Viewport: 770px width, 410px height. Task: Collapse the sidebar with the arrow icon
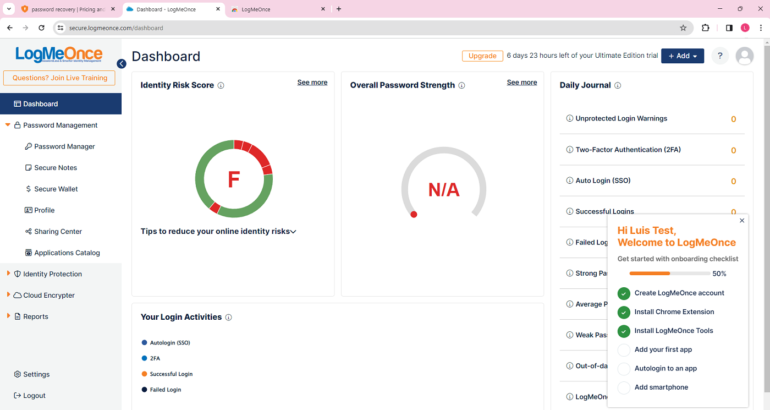point(121,63)
